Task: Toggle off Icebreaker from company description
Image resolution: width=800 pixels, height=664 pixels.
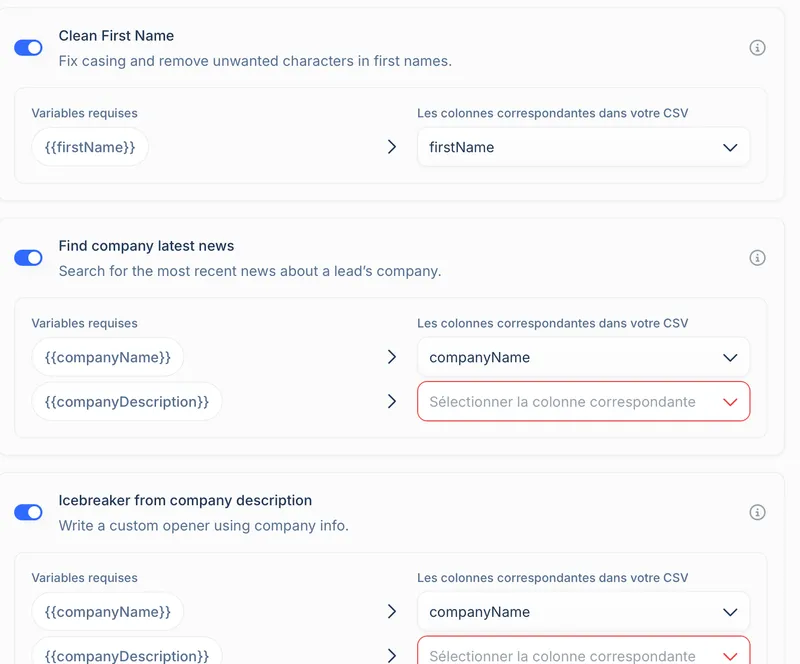Action: (28, 513)
